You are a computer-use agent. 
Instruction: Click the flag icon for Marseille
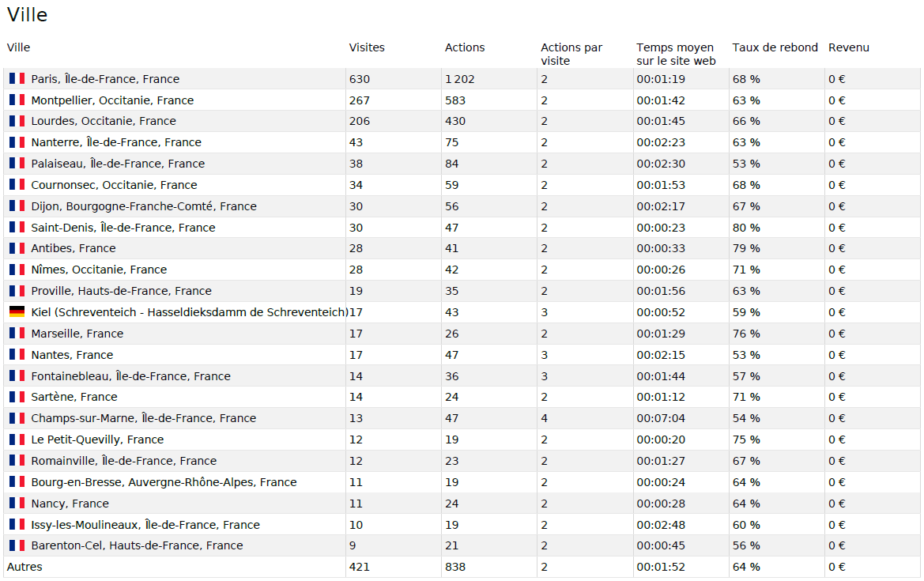(x=17, y=334)
